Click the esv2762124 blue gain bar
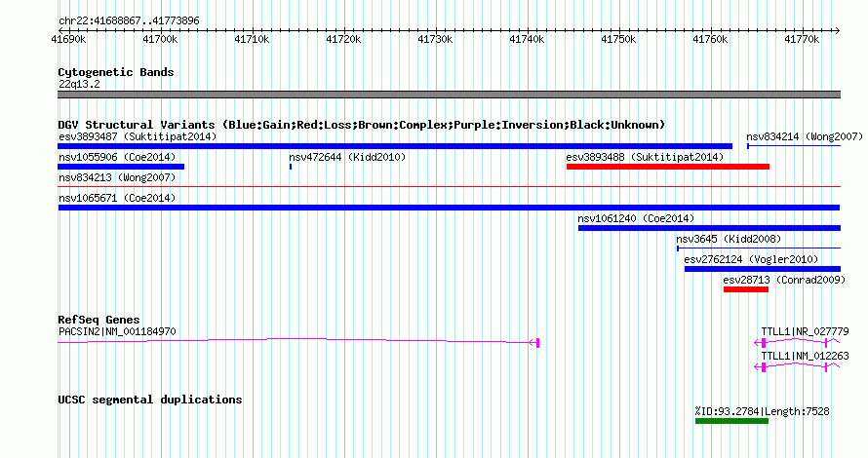 point(763,269)
